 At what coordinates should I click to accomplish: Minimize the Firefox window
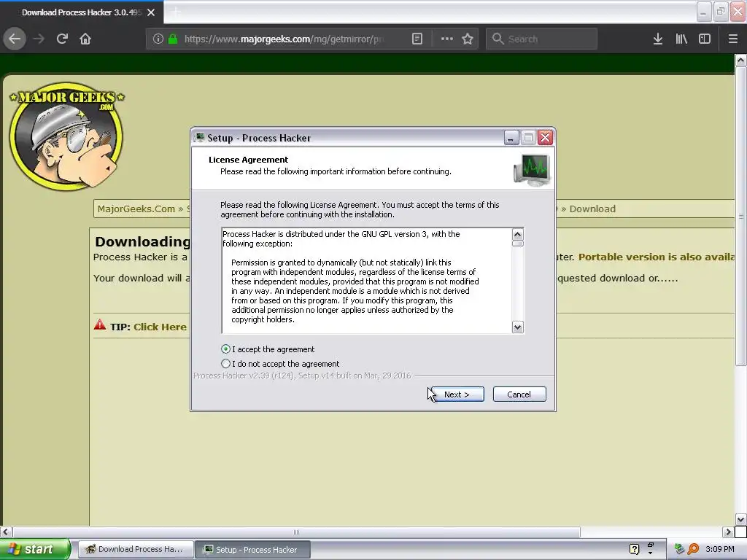(x=704, y=12)
